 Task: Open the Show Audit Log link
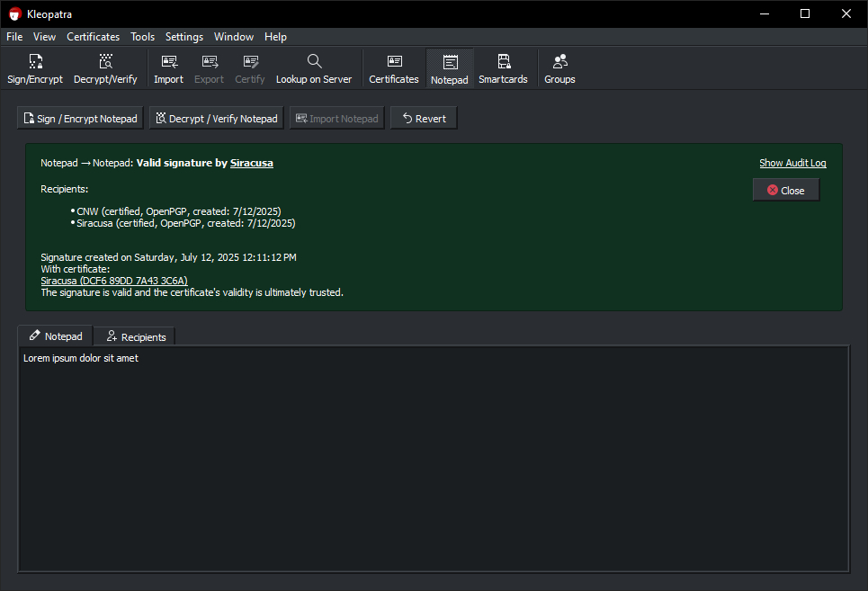(792, 163)
